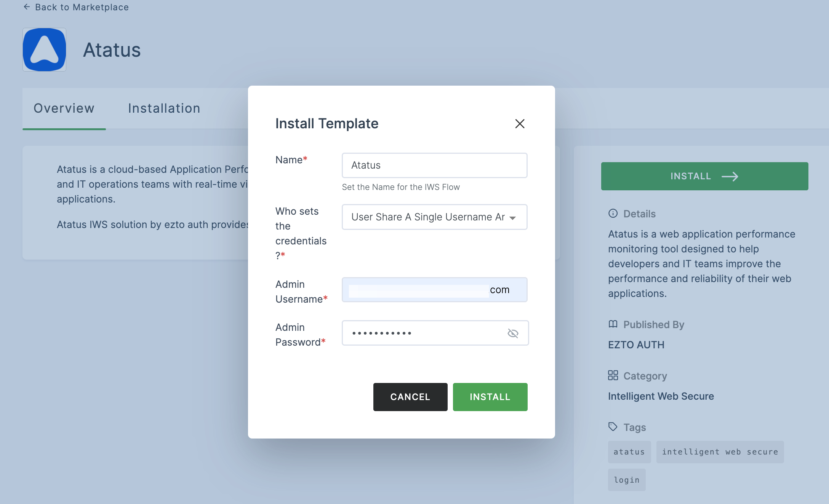Viewport: 829px width, 504px height.
Task: Click the Admin Username input field
Action: click(435, 290)
